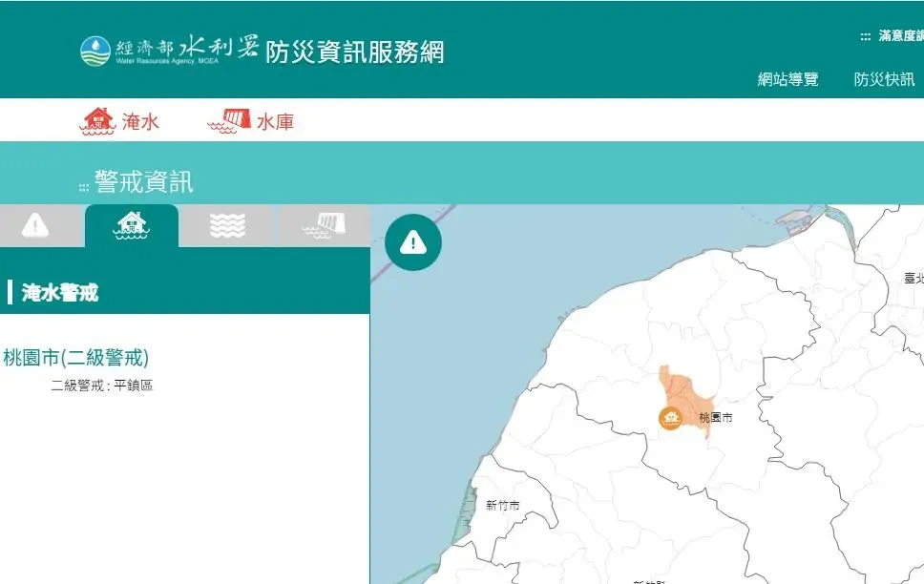Open the 水庫 reservoir dam icon
This screenshot has width=924, height=584.
[x=229, y=121]
